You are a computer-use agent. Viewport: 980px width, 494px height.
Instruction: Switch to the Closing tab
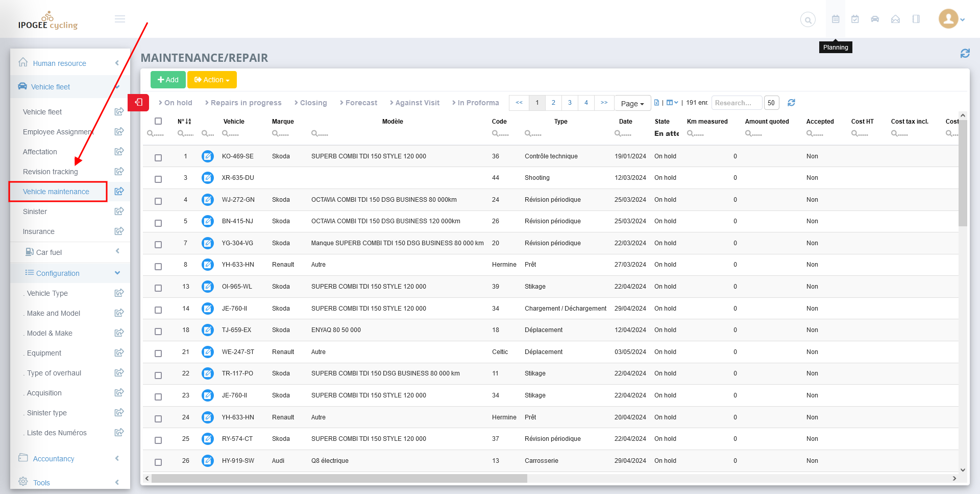point(310,103)
